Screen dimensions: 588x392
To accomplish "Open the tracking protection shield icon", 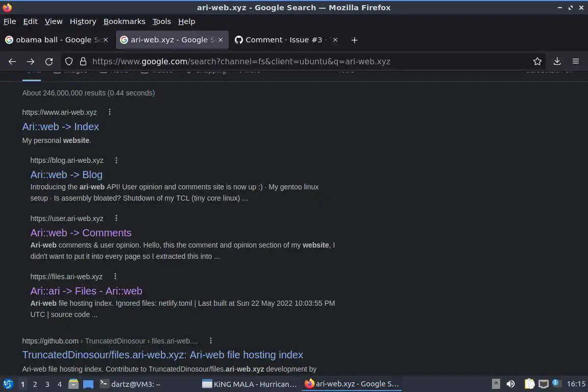I will coord(68,62).
